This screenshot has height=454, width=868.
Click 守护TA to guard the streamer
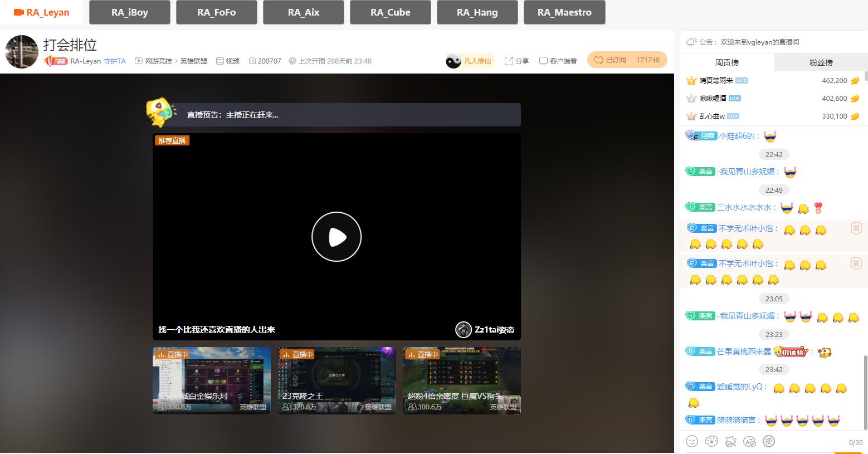click(115, 61)
